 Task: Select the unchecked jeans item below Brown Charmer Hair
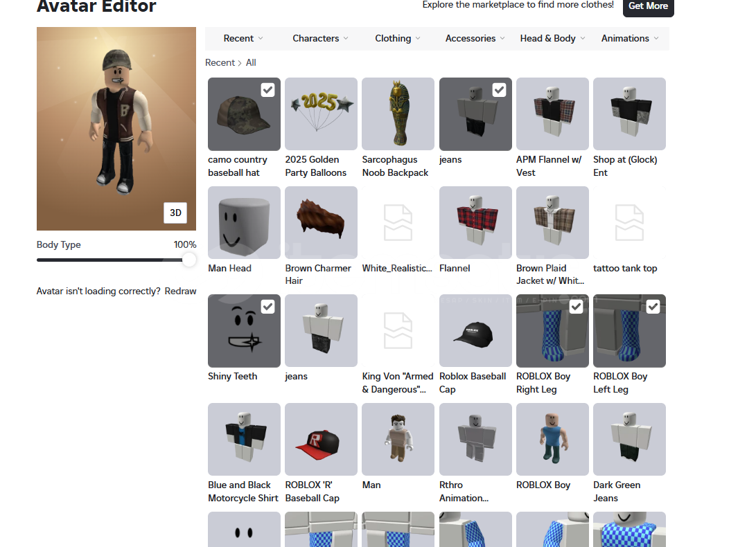[x=321, y=330]
